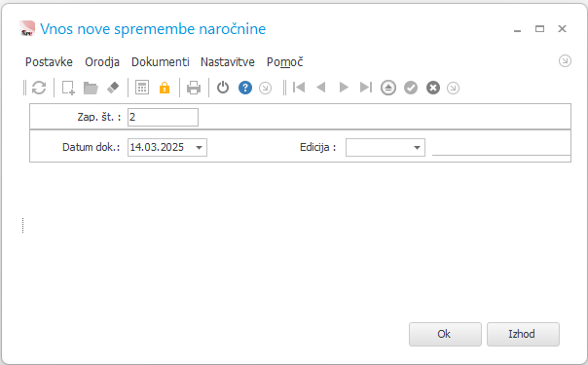Maximize the dialog window
The height and width of the screenshot is (365, 588).
tap(539, 29)
